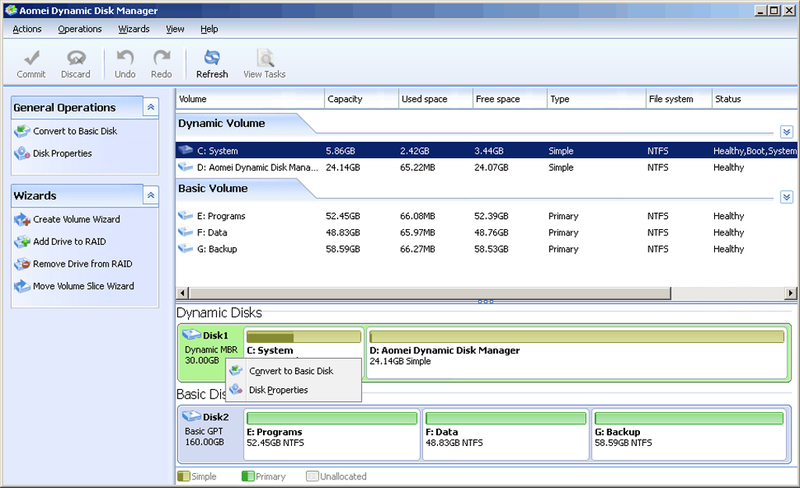Open the Operations menu
This screenshot has width=800, height=488.
[x=80, y=29]
